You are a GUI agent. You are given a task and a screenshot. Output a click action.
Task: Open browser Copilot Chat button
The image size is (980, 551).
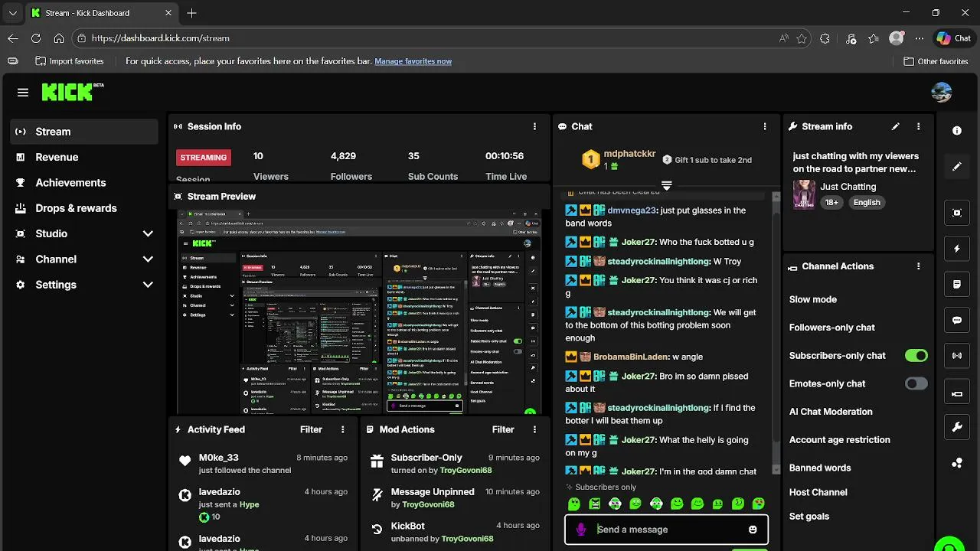coord(954,38)
